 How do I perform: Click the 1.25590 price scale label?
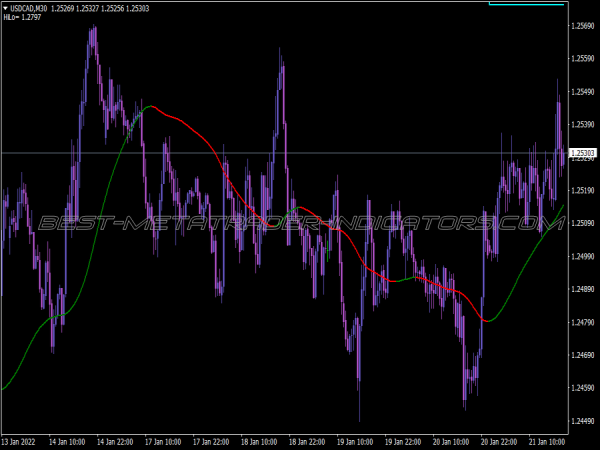coord(582,59)
